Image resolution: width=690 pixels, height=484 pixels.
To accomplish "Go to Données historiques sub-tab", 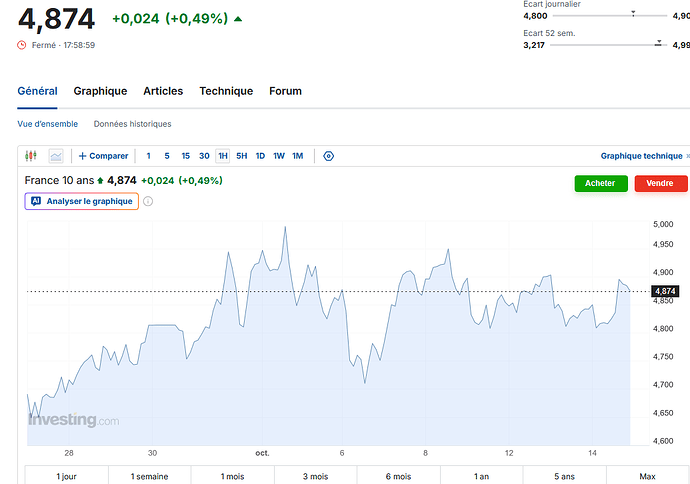I will click(132, 124).
